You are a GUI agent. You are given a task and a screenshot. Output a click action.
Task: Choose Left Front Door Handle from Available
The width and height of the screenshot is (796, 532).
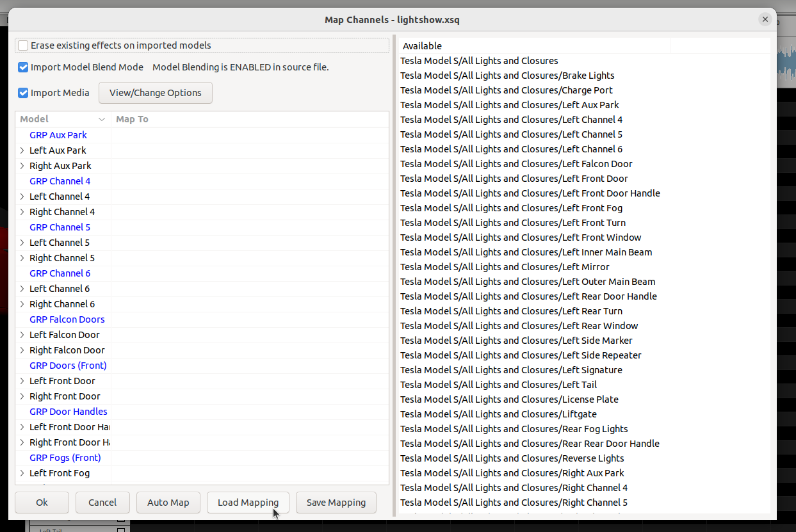530,193
